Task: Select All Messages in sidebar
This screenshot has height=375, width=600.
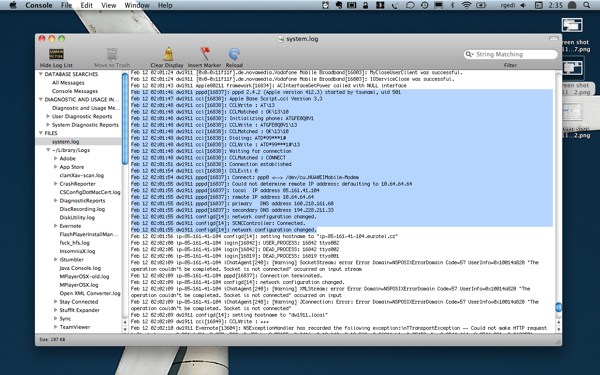Action: 68,83
